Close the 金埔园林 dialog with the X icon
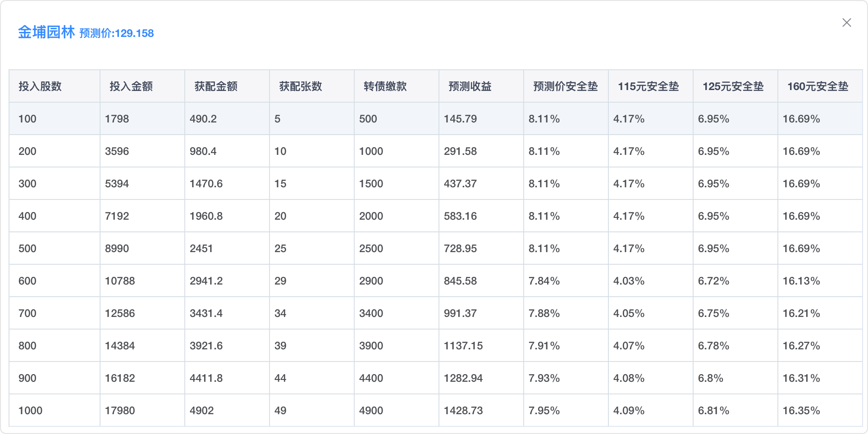The width and height of the screenshot is (868, 434). 846,23
